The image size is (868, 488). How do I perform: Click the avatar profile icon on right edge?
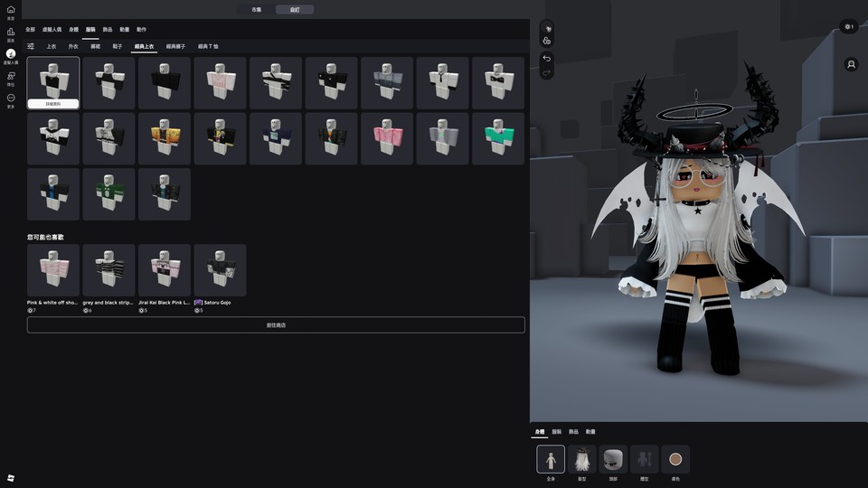point(851,65)
